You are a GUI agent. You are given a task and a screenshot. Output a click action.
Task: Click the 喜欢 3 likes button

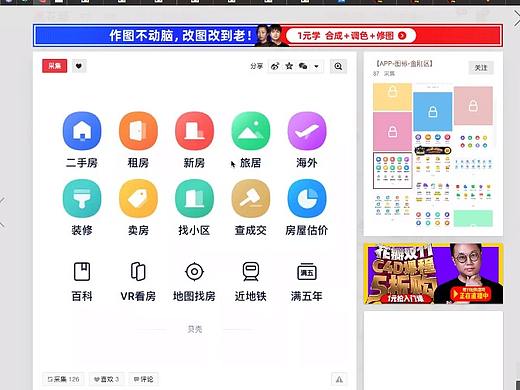(x=106, y=379)
